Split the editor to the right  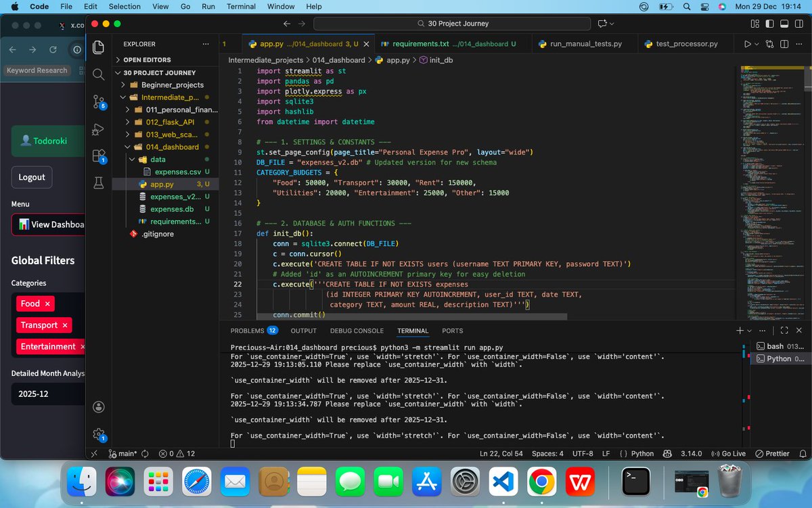(786, 44)
